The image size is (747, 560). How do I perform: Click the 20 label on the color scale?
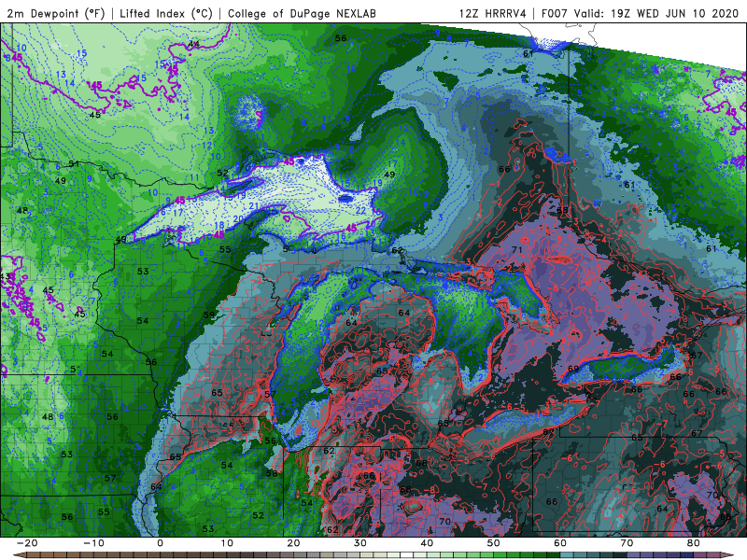[293, 543]
